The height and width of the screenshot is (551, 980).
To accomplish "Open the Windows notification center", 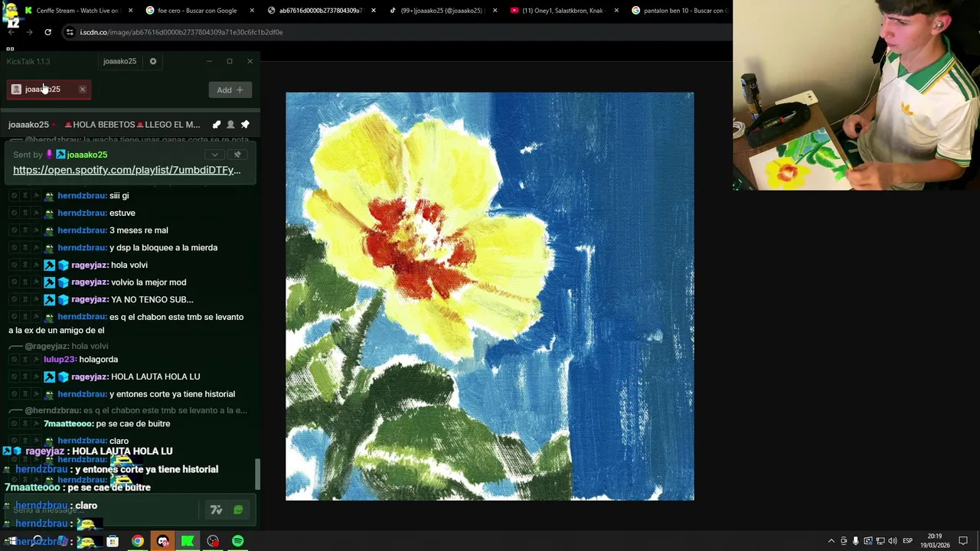I will (963, 541).
